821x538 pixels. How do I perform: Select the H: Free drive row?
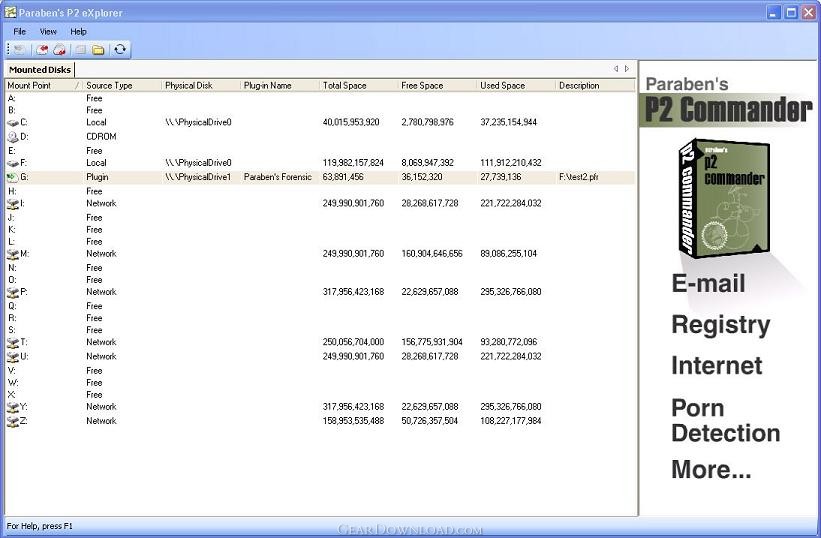coord(320,192)
